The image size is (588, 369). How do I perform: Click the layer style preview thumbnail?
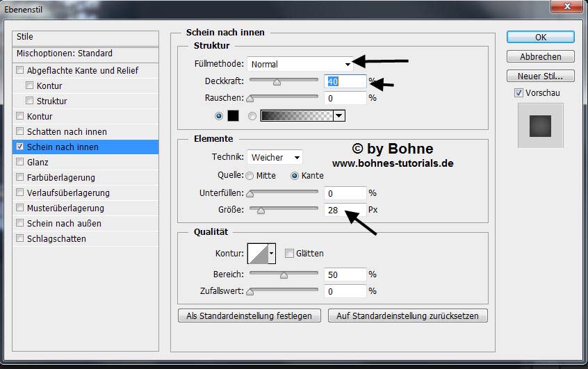(x=540, y=126)
